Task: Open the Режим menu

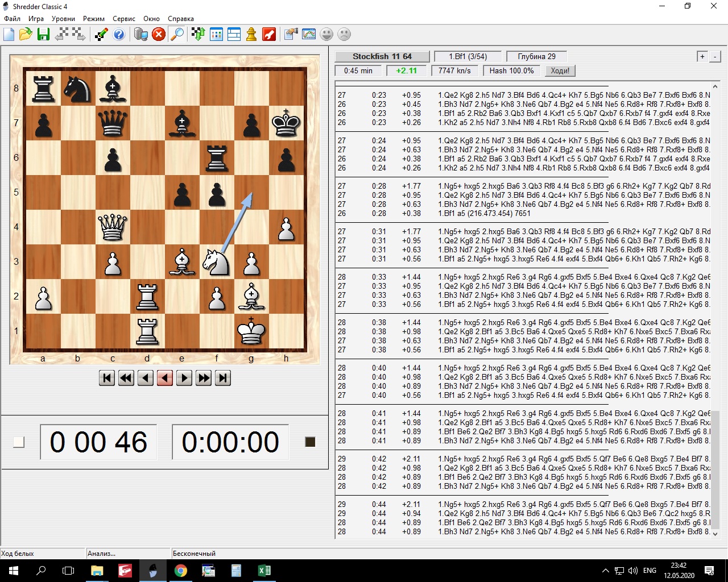Action: [94, 19]
